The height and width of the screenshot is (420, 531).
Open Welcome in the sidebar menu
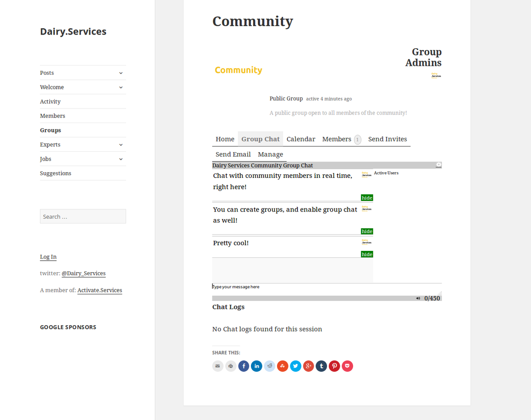pos(52,87)
